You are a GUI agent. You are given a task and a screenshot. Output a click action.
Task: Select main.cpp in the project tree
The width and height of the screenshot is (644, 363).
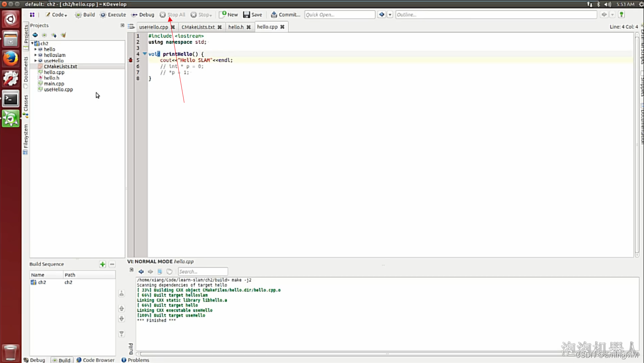pyautogui.click(x=54, y=84)
